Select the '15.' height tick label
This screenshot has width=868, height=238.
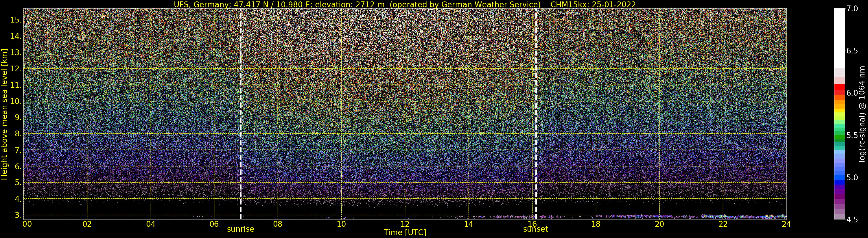click(x=16, y=20)
